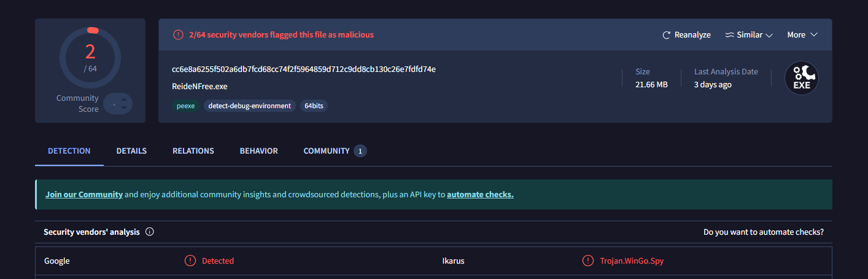Open the Community tab

click(335, 151)
